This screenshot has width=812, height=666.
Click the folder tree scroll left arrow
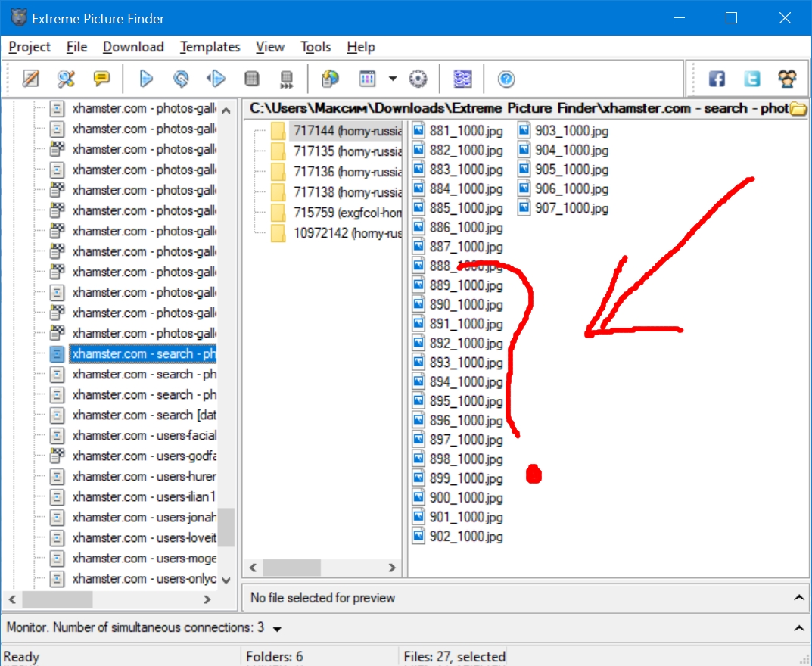pyautogui.click(x=254, y=568)
